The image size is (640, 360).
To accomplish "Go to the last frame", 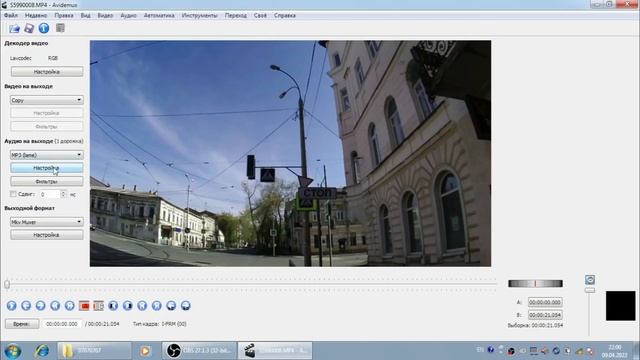I will pos(157,306).
